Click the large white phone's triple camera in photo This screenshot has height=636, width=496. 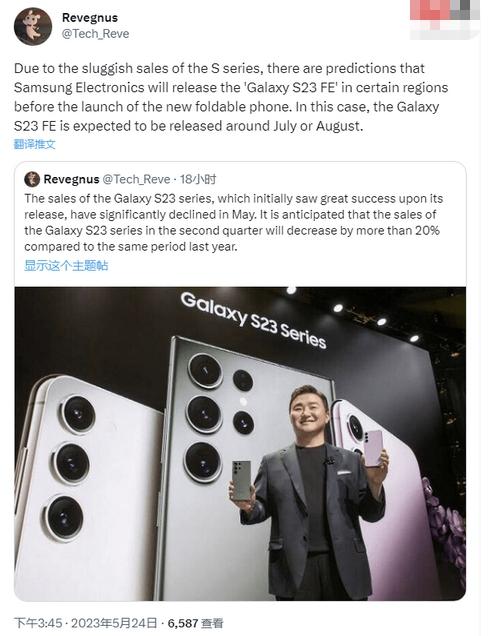(69, 466)
